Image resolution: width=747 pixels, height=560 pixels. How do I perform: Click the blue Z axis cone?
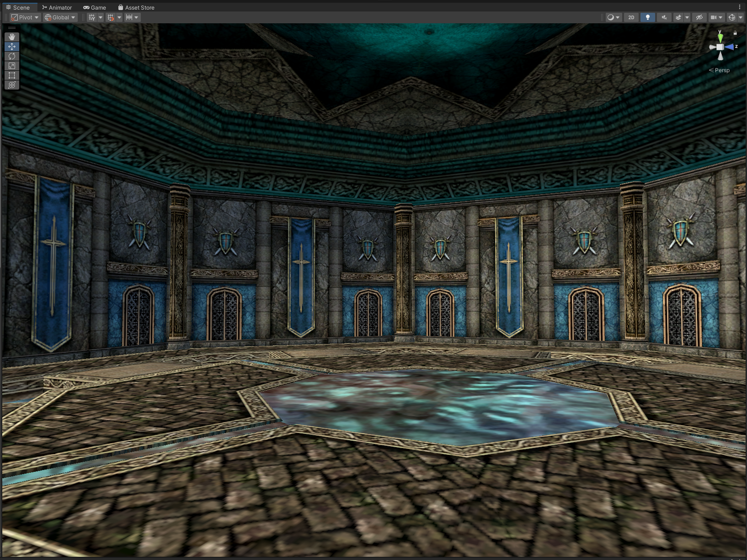tap(730, 47)
